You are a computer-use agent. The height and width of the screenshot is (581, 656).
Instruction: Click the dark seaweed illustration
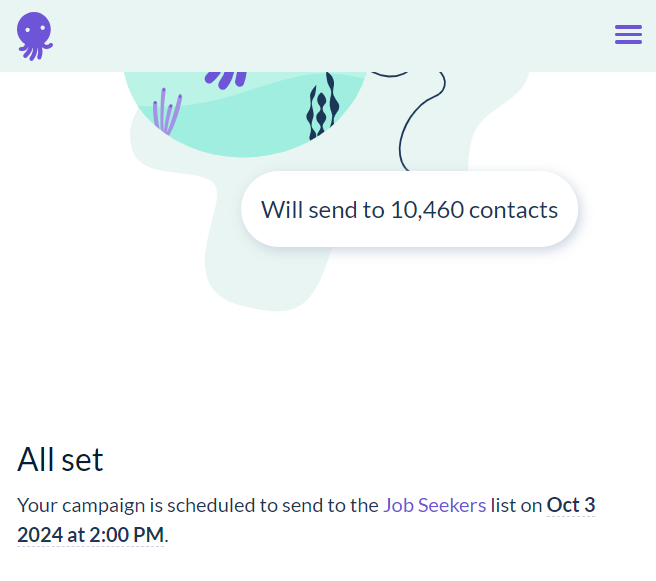tap(321, 110)
